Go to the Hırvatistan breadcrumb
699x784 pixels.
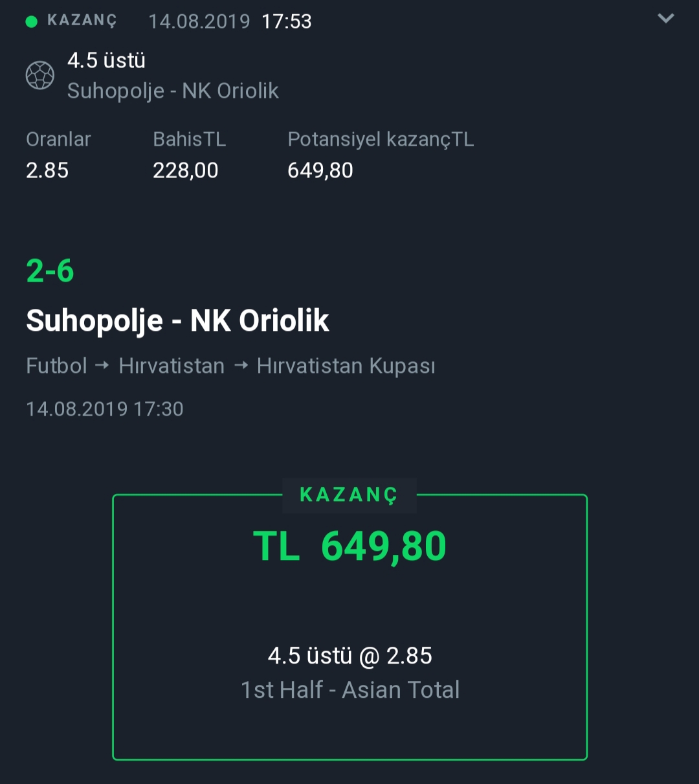pyautogui.click(x=172, y=366)
